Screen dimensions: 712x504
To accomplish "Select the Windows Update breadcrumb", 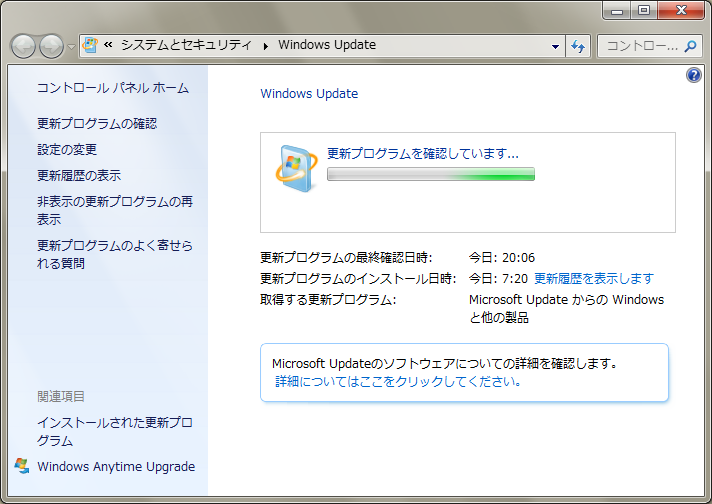I will pos(327,44).
